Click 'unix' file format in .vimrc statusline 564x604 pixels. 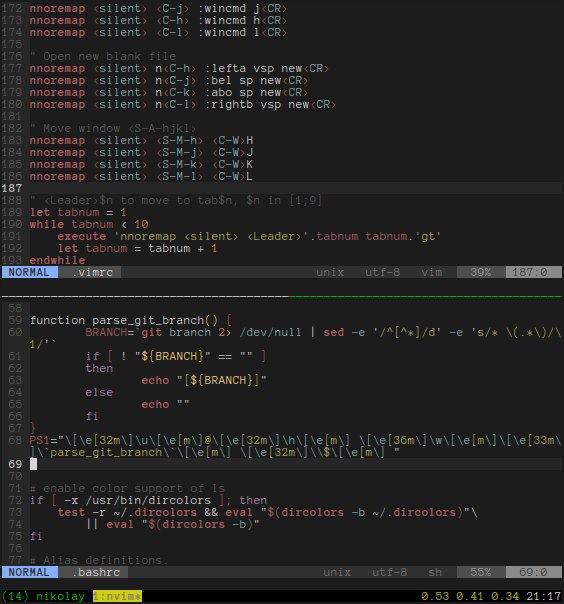click(x=330, y=272)
